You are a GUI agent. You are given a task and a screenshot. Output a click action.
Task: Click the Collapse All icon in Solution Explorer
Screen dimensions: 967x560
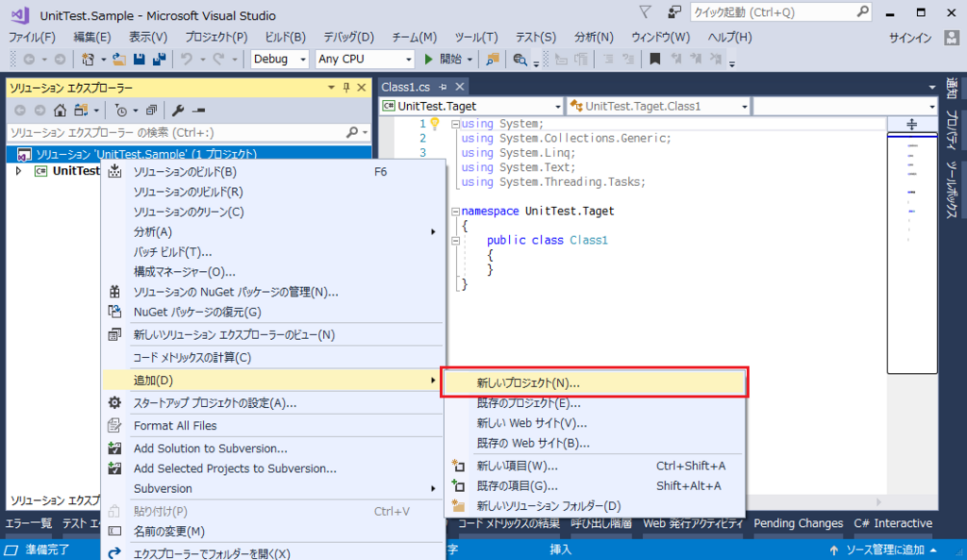tap(152, 110)
